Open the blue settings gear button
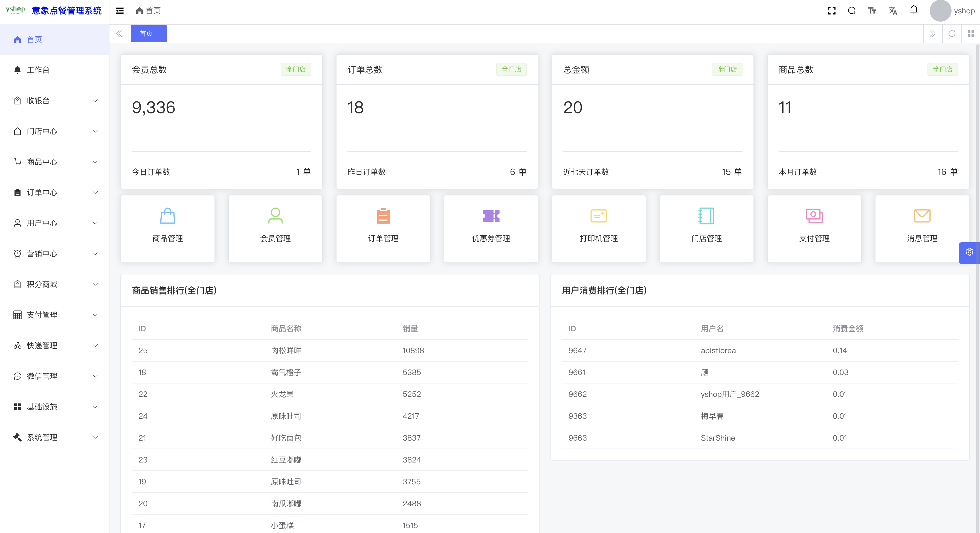Image resolution: width=980 pixels, height=533 pixels. pyautogui.click(x=969, y=252)
